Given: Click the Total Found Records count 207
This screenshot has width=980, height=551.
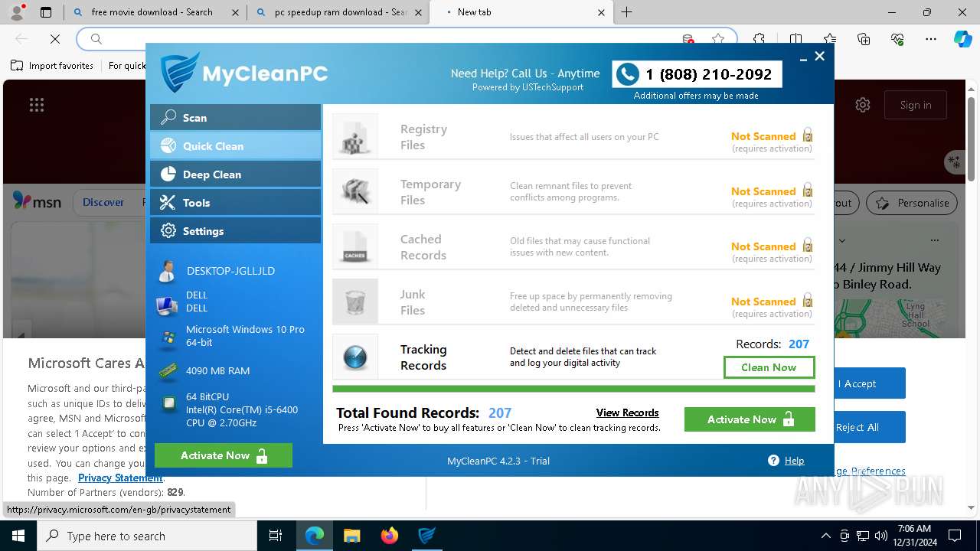Looking at the screenshot, I should point(500,412).
